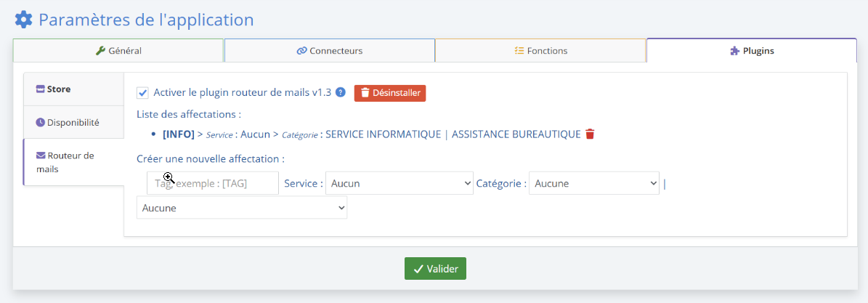Click the wrench icon on the Général tab
This screenshot has height=303, width=868.
[x=100, y=51]
